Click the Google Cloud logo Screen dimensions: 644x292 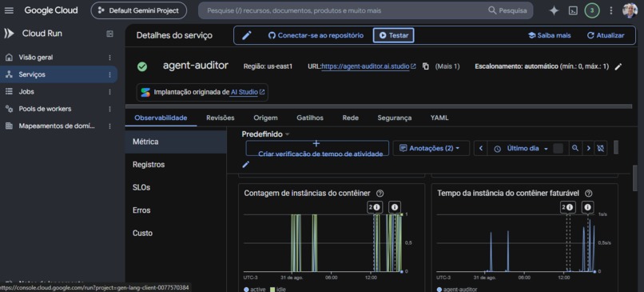51,10
